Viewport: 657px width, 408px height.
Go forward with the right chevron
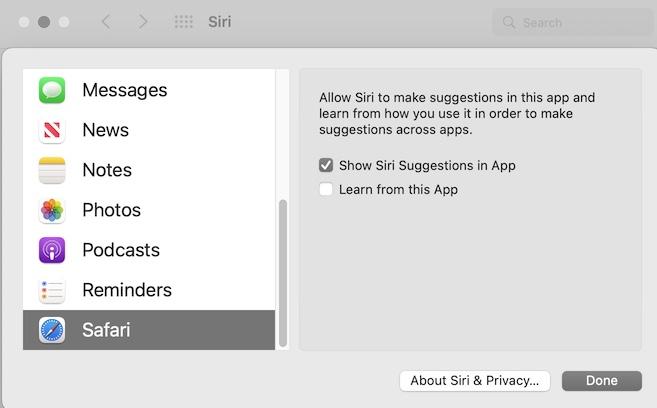tap(143, 21)
